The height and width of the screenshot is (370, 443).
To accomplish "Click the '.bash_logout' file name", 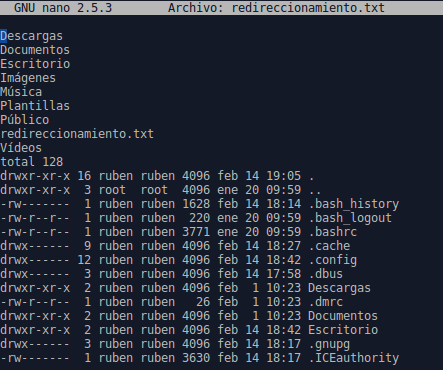I will [x=350, y=218].
